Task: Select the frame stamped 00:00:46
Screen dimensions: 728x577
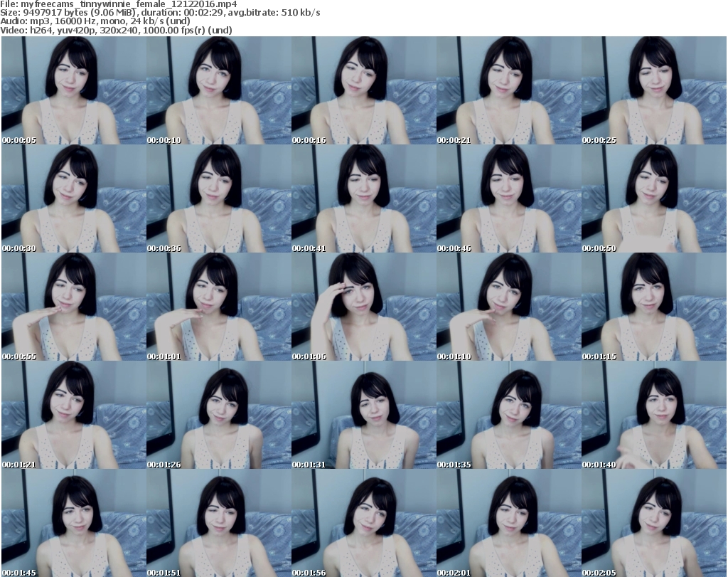Action: click(509, 198)
